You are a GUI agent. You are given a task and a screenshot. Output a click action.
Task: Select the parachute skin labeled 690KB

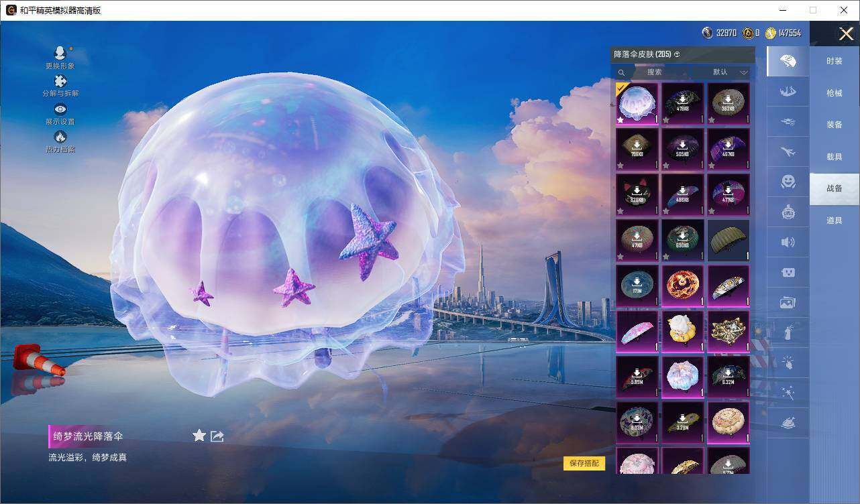pos(683,241)
